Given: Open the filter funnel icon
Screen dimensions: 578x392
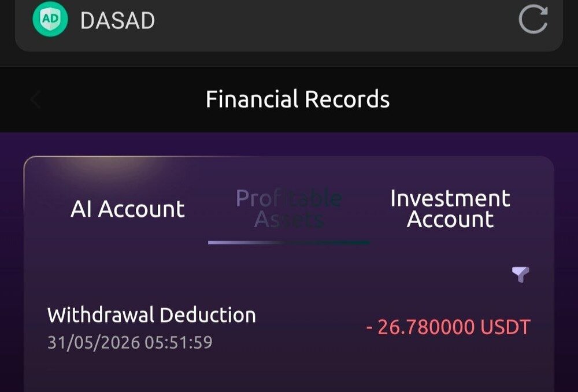Looking at the screenshot, I should point(521,275).
